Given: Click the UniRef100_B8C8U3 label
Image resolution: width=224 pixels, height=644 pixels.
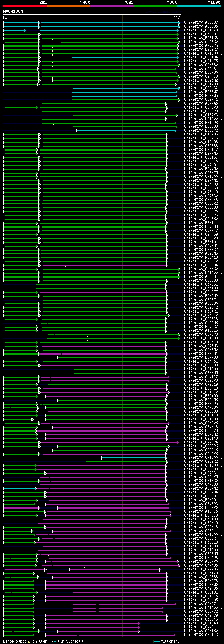Looking at the screenshot, I should pos(201,127).
